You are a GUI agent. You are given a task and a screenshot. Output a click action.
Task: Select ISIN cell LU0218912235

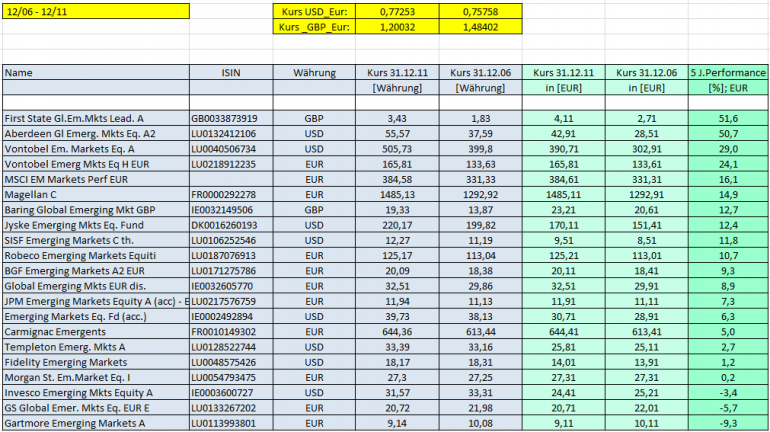tap(231, 164)
